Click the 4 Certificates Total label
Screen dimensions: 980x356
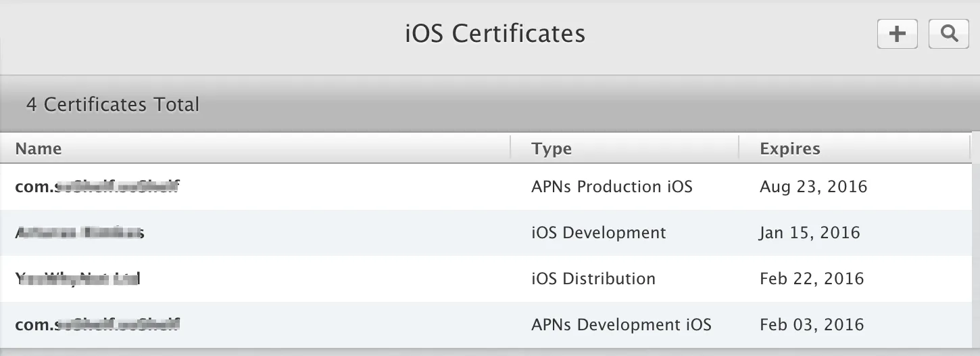tap(113, 105)
